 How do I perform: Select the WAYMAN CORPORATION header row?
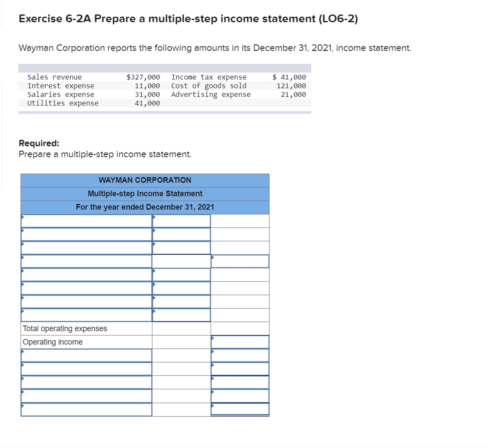pos(145,180)
